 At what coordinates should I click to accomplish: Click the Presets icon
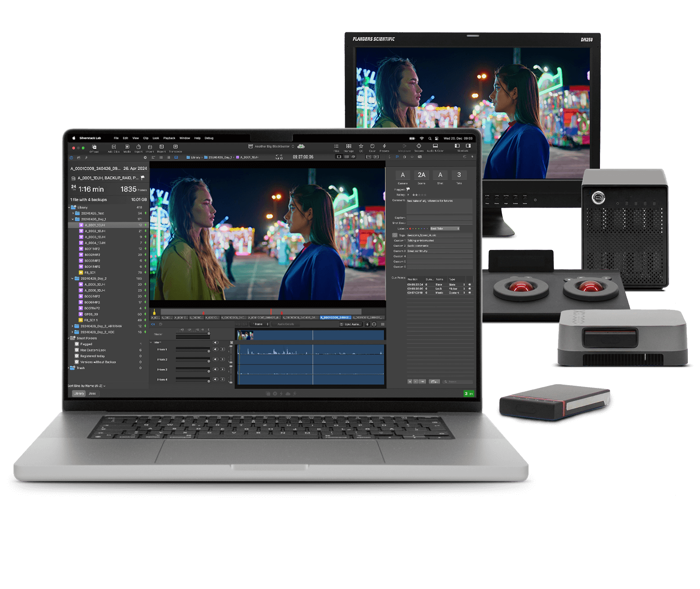point(384,147)
